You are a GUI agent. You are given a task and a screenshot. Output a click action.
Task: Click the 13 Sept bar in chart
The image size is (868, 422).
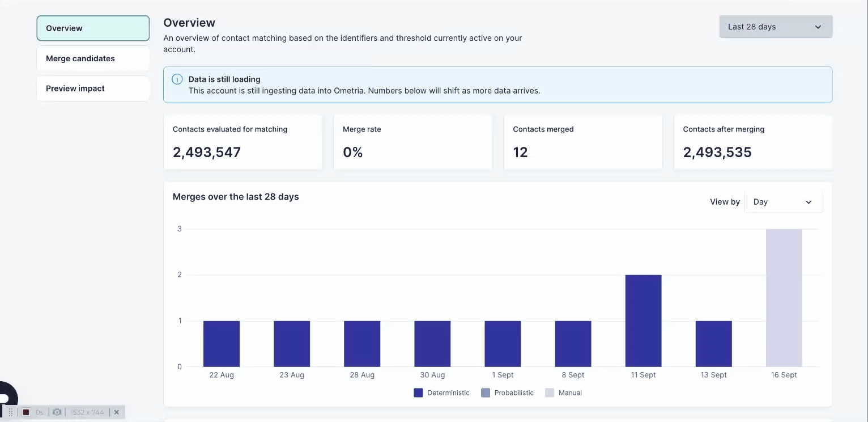[714, 344]
